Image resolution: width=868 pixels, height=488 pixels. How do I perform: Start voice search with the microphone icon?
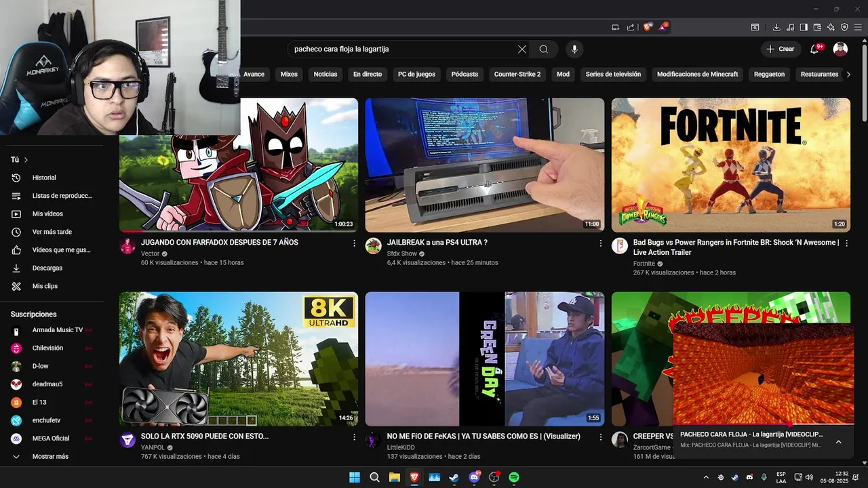click(574, 49)
